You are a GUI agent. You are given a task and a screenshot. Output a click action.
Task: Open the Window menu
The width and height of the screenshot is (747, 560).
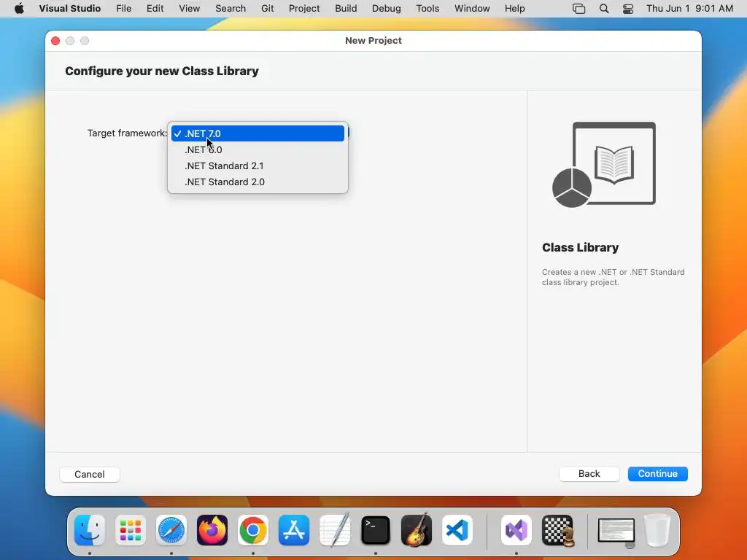[x=472, y=9]
